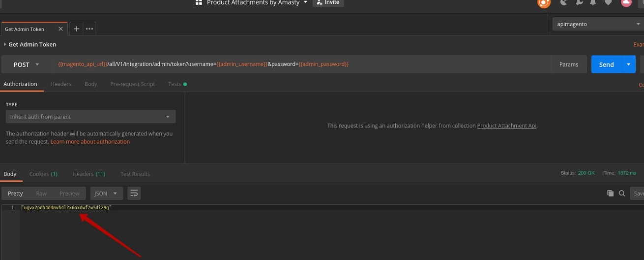The height and width of the screenshot is (260, 644).
Task: Search the response body
Action: [x=622, y=194]
